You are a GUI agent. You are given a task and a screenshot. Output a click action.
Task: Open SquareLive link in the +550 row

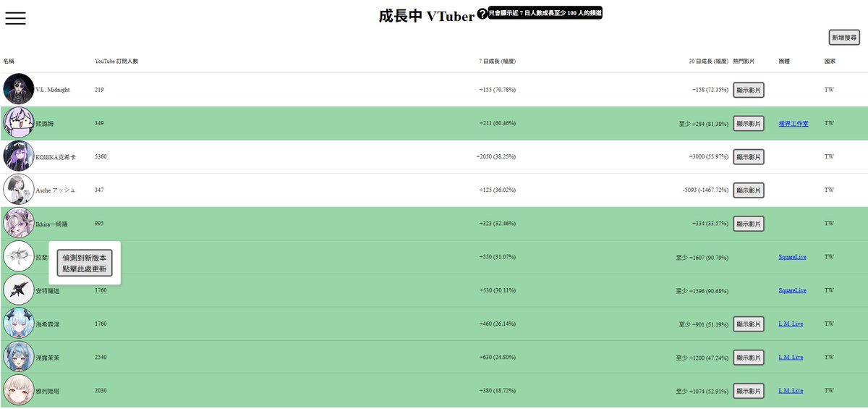tap(792, 257)
